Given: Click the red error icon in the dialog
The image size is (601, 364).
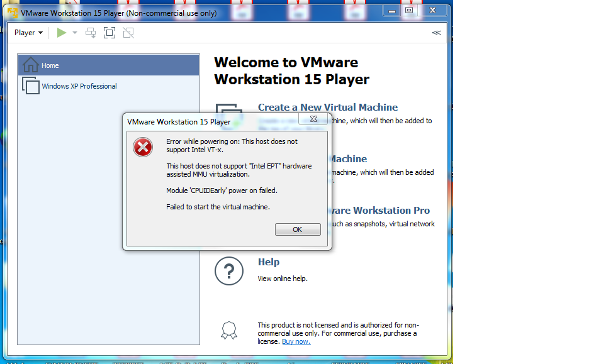Looking at the screenshot, I should point(143,147).
